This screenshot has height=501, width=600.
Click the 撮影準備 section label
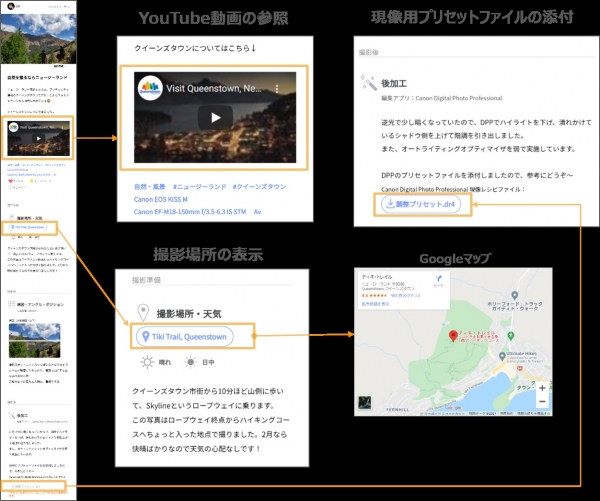click(x=146, y=280)
